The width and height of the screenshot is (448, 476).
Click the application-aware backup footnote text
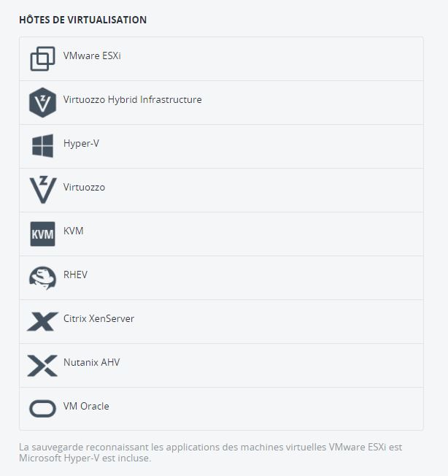[x=211, y=453]
